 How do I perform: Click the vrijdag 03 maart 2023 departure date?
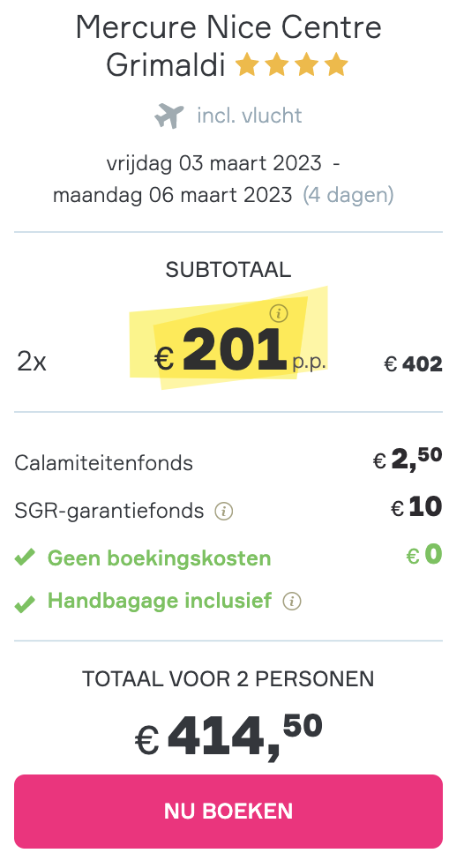(213, 163)
